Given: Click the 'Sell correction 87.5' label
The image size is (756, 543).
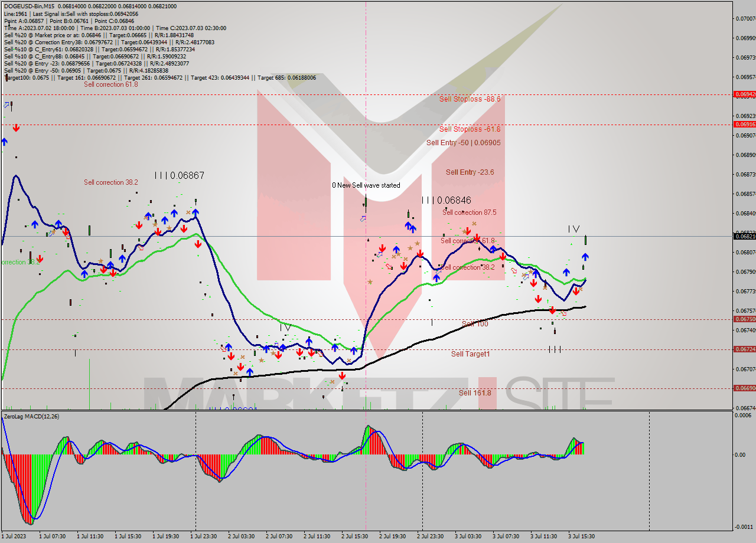Looking at the screenshot, I should pos(469,212).
